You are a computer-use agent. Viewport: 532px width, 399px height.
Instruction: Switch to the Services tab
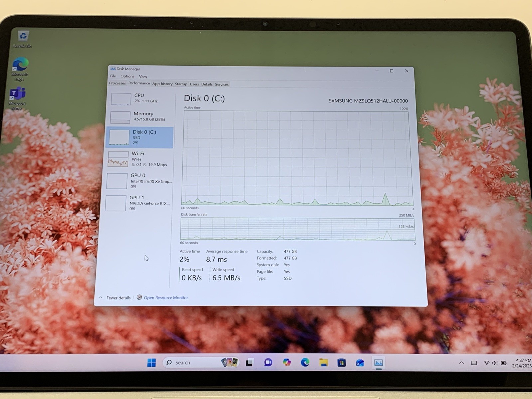222,84
